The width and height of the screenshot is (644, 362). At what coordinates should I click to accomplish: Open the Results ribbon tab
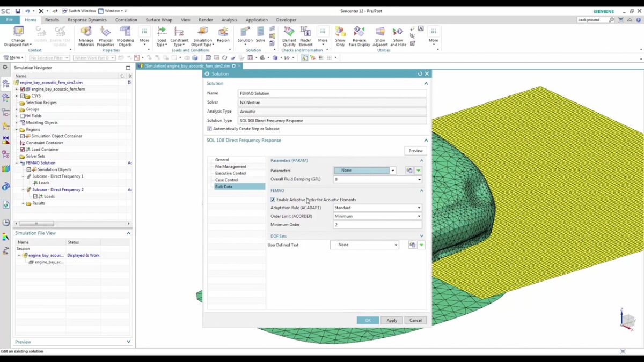tap(52, 20)
